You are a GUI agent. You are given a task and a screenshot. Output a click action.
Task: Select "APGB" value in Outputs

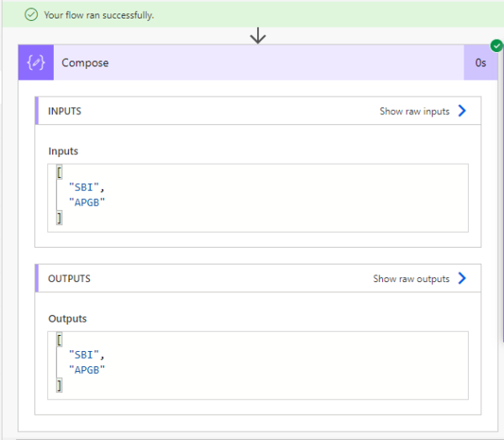[x=87, y=369]
